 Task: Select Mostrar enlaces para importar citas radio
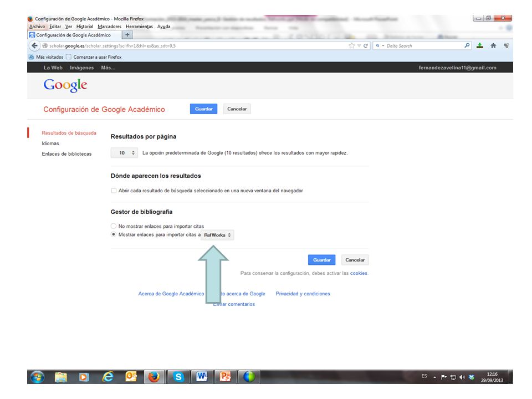tap(114, 234)
